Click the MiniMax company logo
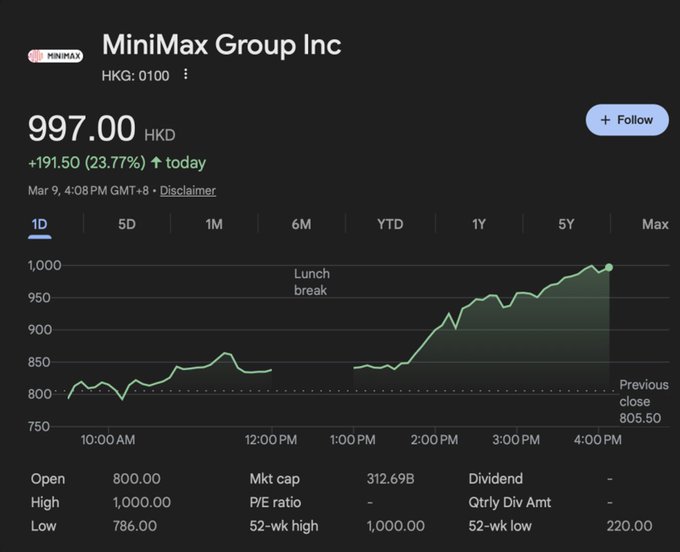 point(55,55)
